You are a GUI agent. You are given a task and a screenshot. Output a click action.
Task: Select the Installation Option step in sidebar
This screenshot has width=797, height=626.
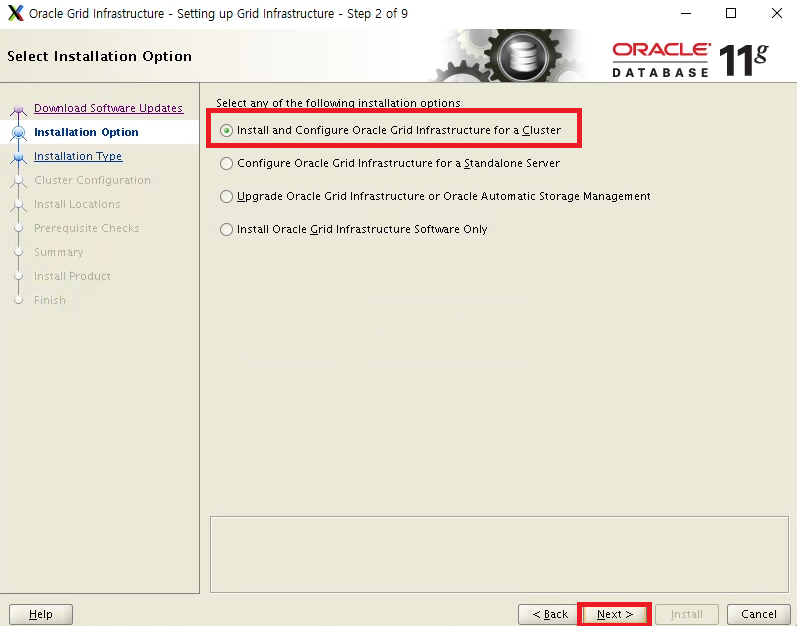pos(86,132)
